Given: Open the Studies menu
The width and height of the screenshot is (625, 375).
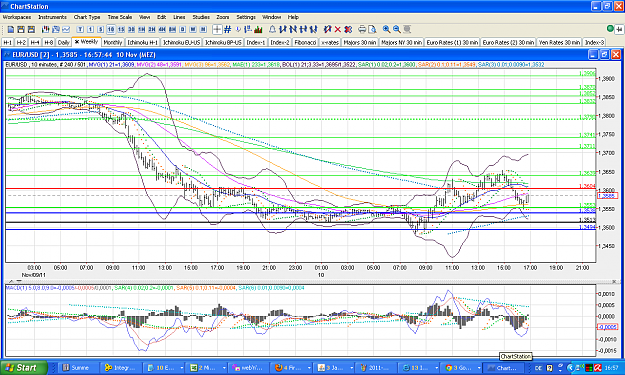Looking at the screenshot, I should [x=201, y=17].
